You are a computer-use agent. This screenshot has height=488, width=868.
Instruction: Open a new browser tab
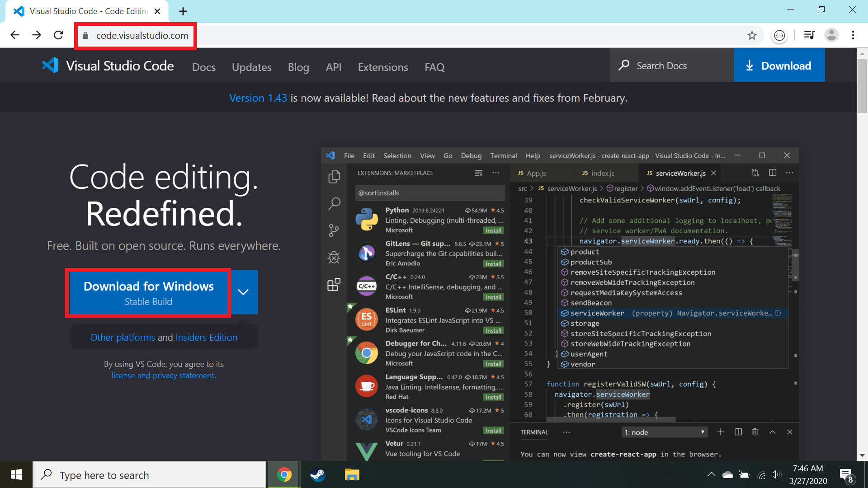pyautogui.click(x=183, y=11)
